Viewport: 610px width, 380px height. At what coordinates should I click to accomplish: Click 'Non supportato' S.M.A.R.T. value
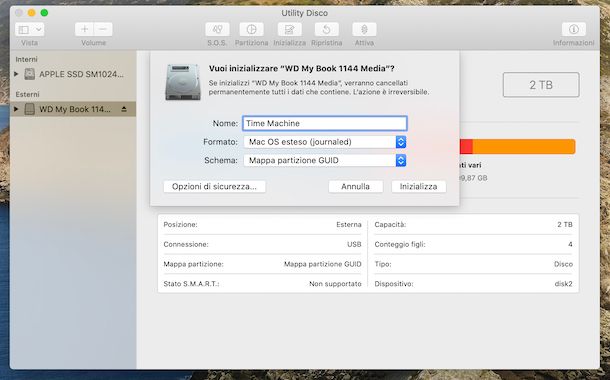pos(335,284)
